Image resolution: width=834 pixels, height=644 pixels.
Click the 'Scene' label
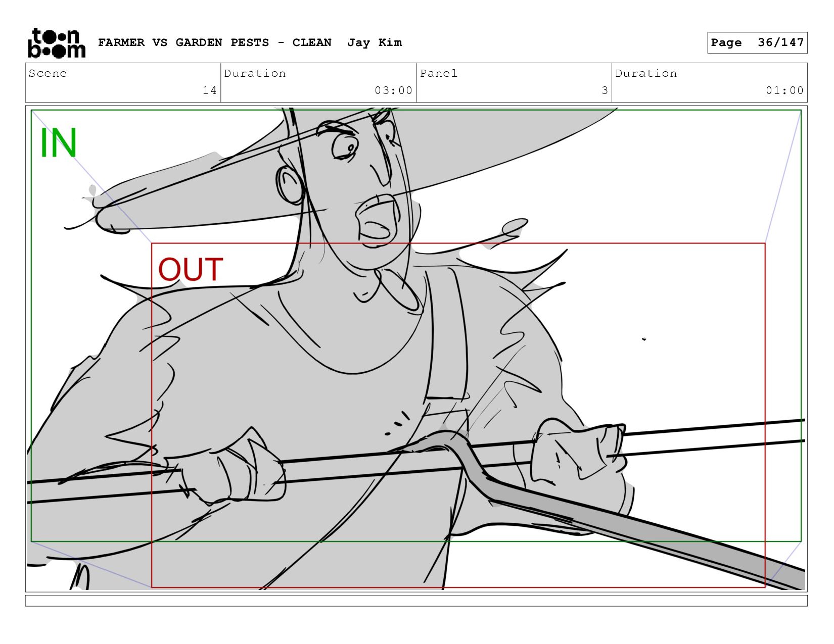point(48,73)
